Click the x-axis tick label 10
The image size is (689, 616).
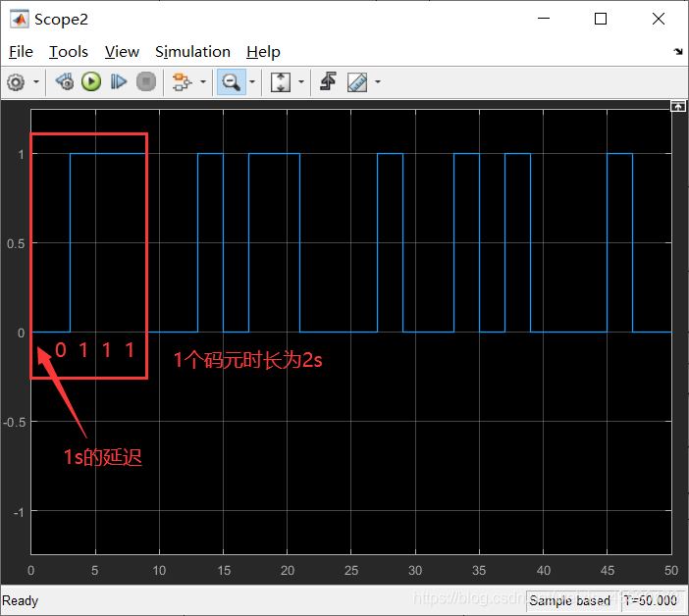(159, 570)
